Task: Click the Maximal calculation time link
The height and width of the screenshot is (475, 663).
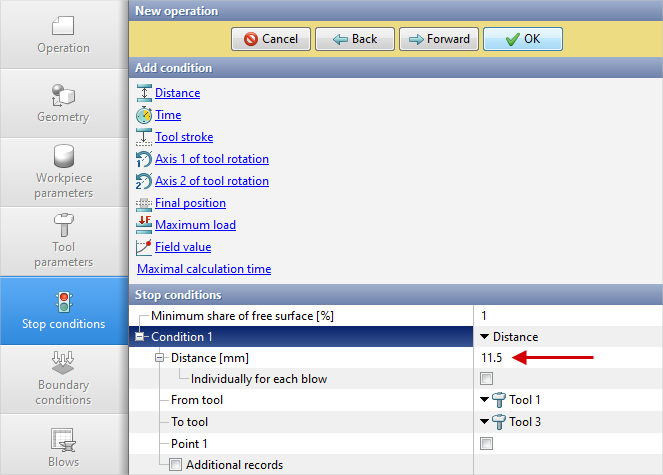Action: coord(203,269)
